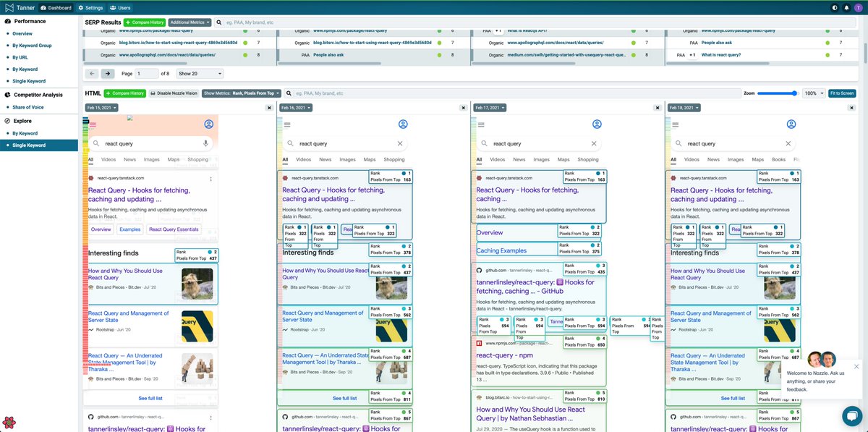Viewport: 868px width, 432px height.
Task: Click the React atom logo at bottom left
Action: pyautogui.click(x=10, y=422)
